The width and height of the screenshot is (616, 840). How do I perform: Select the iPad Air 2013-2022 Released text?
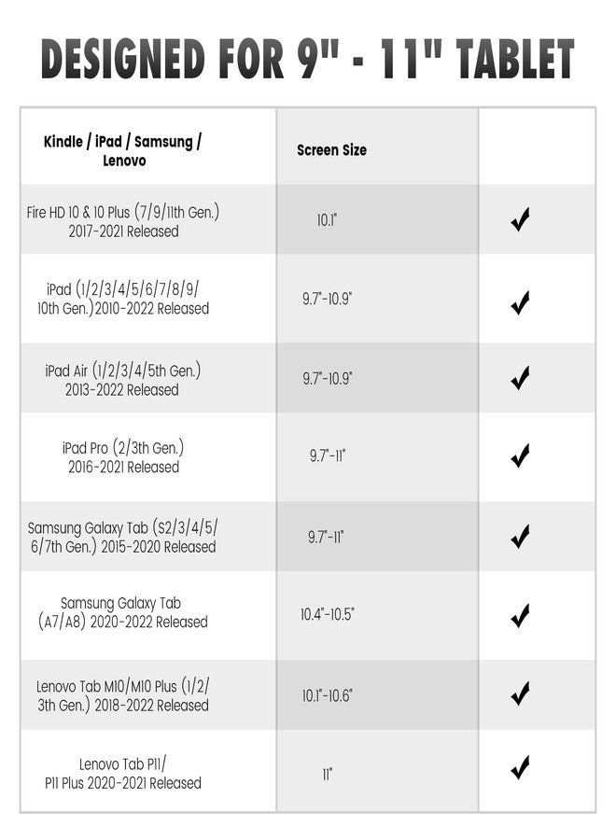tap(123, 380)
